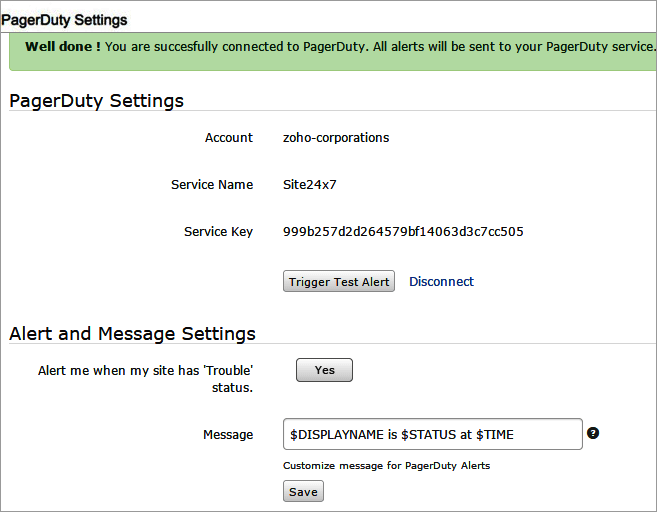Click the Service Key label
The height and width of the screenshot is (512, 657).
(218, 231)
